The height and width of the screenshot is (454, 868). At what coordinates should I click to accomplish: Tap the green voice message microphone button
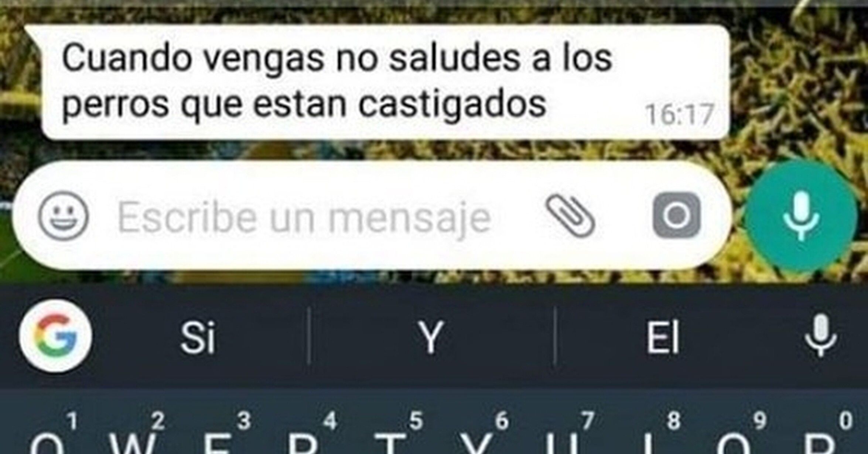tap(800, 216)
